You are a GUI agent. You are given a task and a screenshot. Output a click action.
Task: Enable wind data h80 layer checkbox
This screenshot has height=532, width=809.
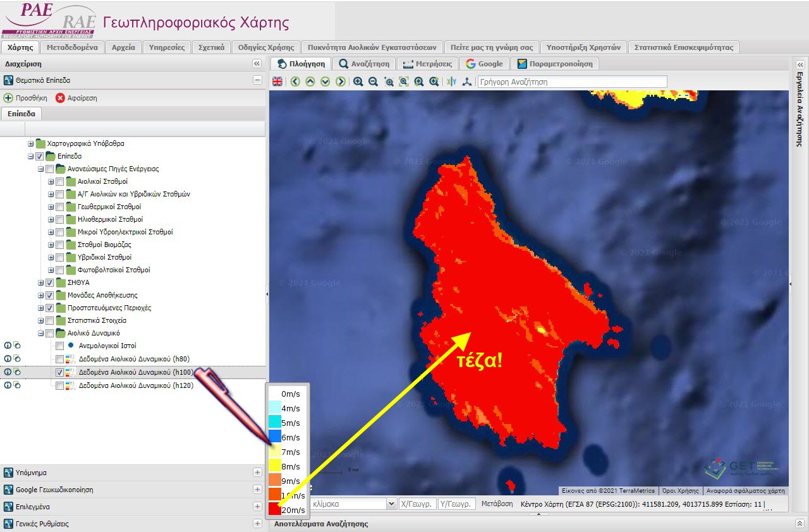(59, 359)
